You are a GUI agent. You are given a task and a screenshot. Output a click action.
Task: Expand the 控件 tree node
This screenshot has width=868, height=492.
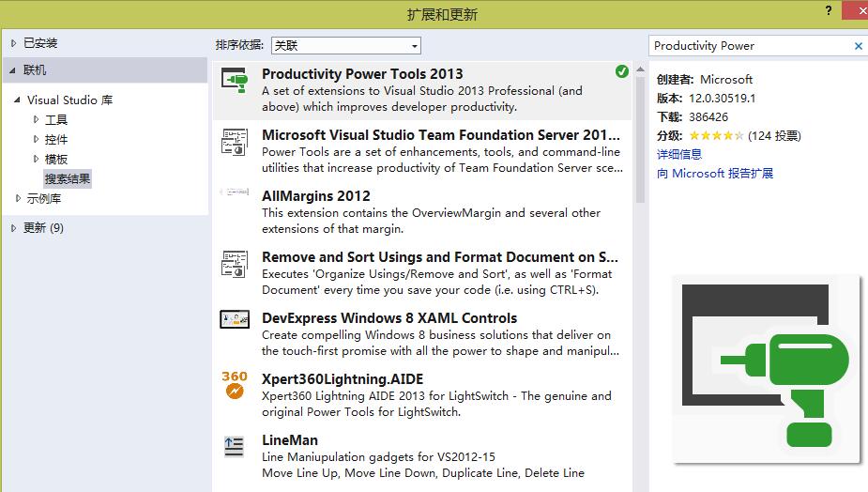coord(36,140)
